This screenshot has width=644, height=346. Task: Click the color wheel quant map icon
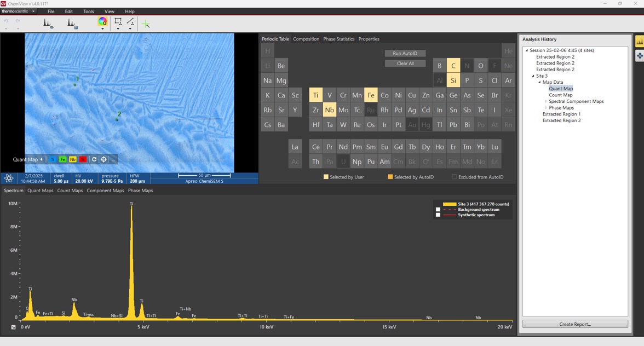click(102, 22)
